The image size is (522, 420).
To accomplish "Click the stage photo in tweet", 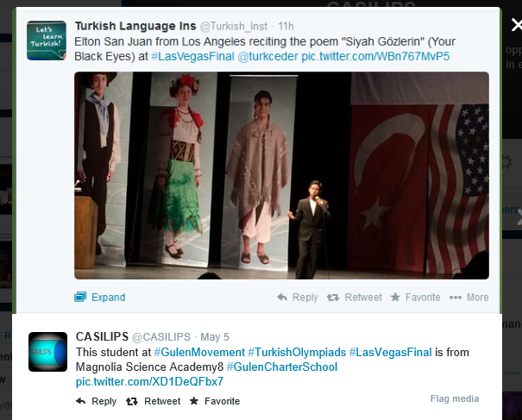I will pyautogui.click(x=281, y=175).
